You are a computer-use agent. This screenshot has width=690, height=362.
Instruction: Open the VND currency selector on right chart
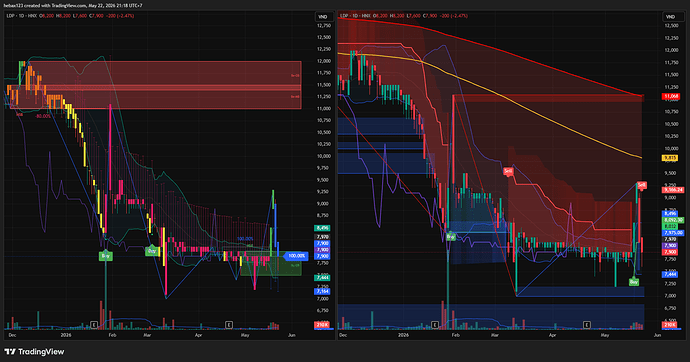pos(670,17)
